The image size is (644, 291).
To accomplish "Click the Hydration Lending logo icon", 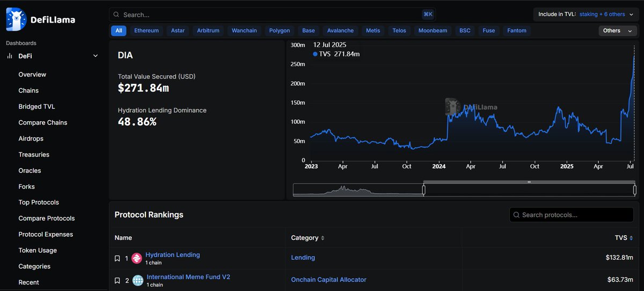I will pyautogui.click(x=137, y=258).
